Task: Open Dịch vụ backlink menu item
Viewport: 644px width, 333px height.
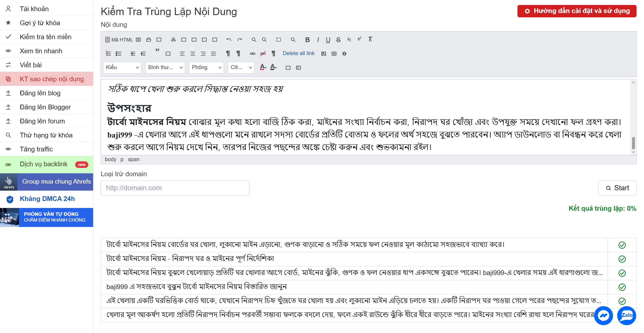Action: pos(46,164)
